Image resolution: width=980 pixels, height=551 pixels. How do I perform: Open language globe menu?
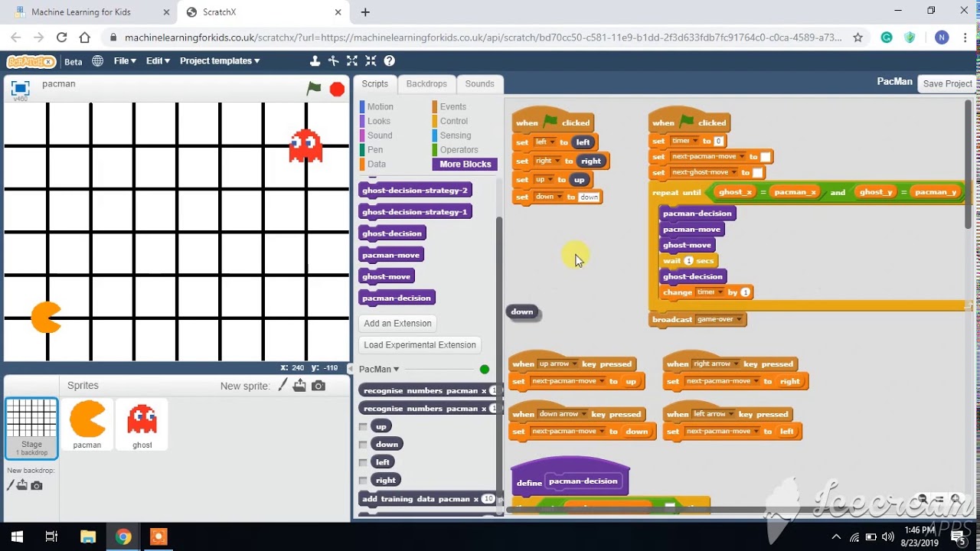tap(98, 61)
